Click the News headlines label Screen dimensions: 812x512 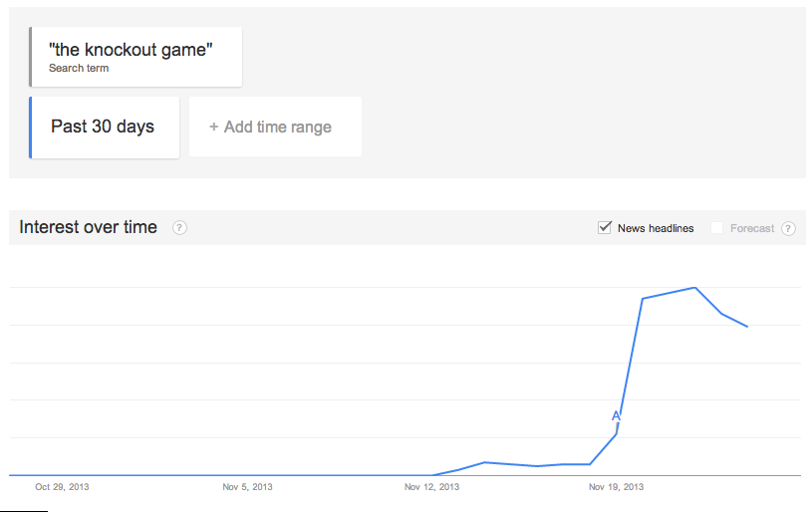(x=656, y=228)
